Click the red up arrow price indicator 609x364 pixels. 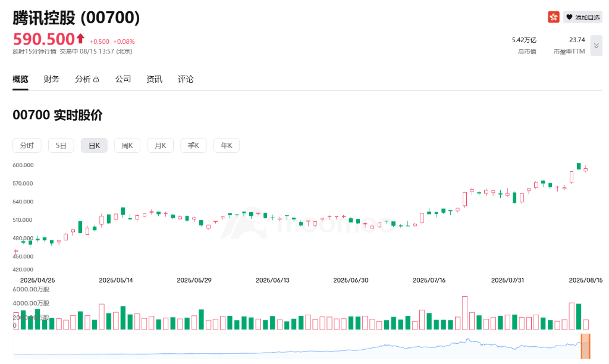80,38
